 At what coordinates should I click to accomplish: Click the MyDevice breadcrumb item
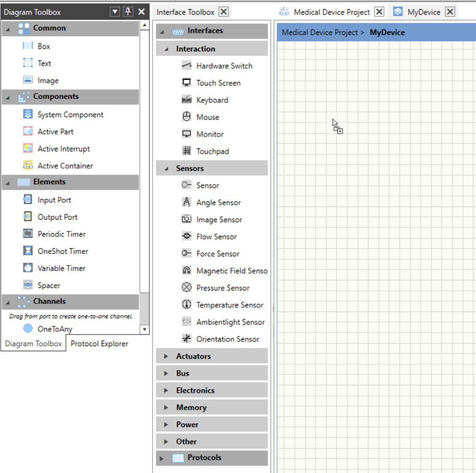pos(387,32)
